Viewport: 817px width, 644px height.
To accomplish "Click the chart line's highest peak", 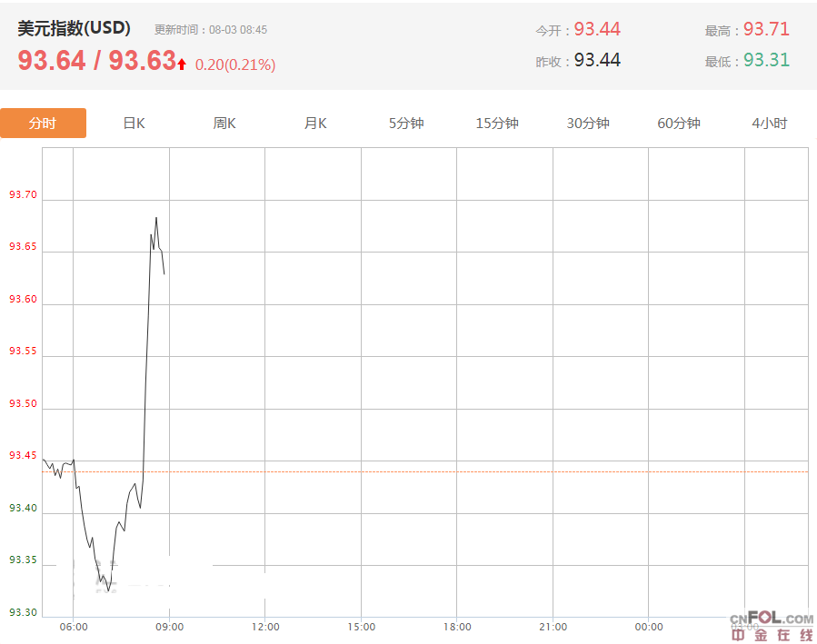I will coord(156,218).
